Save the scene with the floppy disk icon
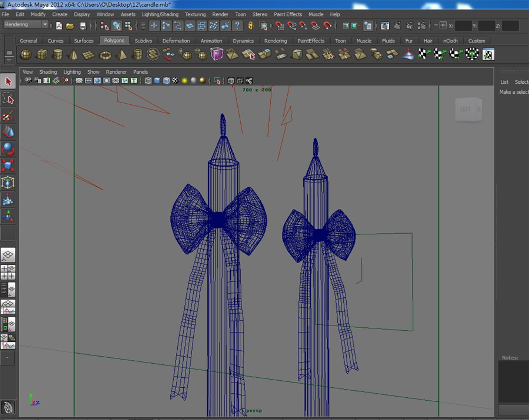The width and height of the screenshot is (529, 420). [x=82, y=26]
